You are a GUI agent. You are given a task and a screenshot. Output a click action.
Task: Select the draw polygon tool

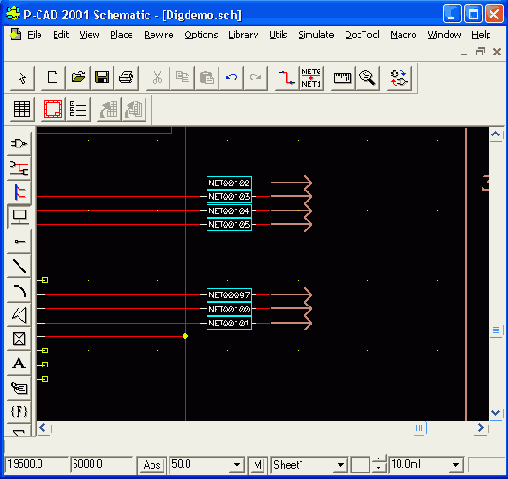click(x=19, y=315)
